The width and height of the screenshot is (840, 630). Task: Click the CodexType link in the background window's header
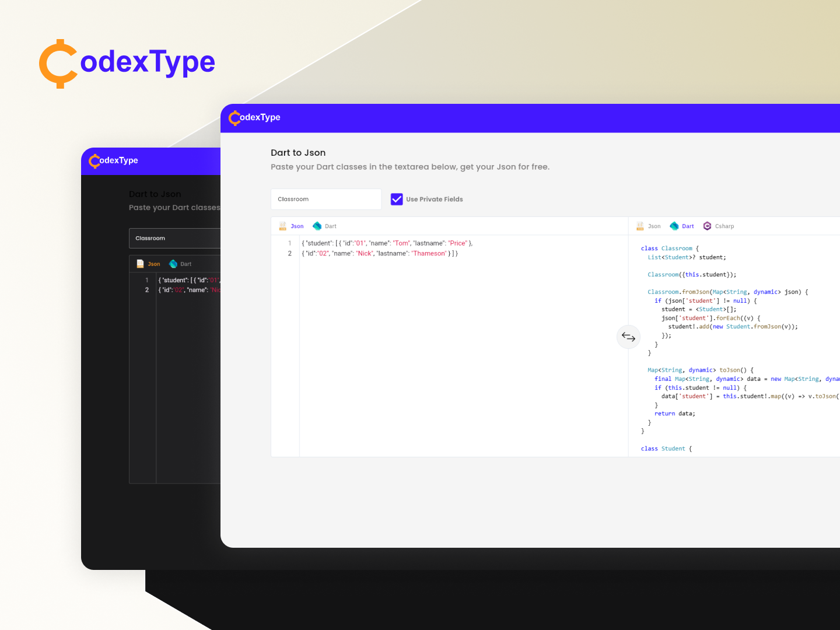tap(114, 160)
